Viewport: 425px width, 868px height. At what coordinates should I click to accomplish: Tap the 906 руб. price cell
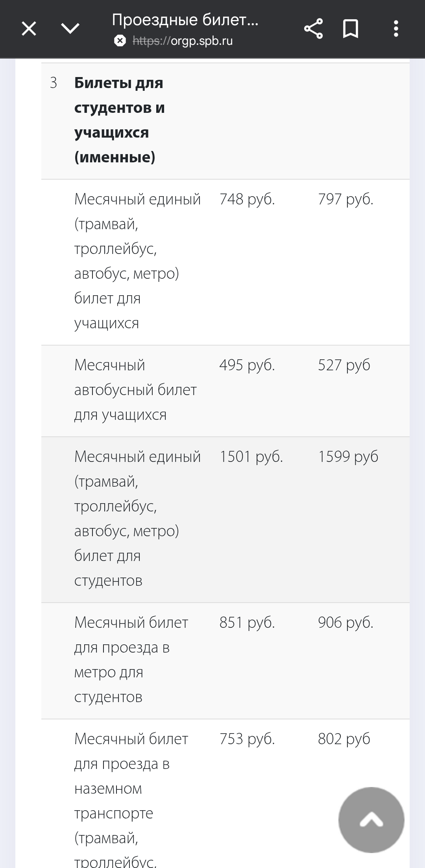pos(346,623)
